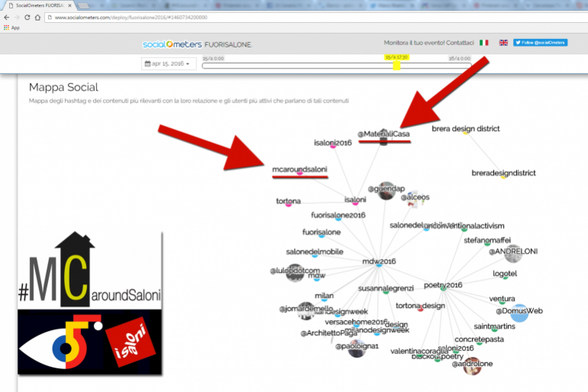588x392 pixels.
Task: Click the @androlone user avatar
Action: tap(472, 366)
